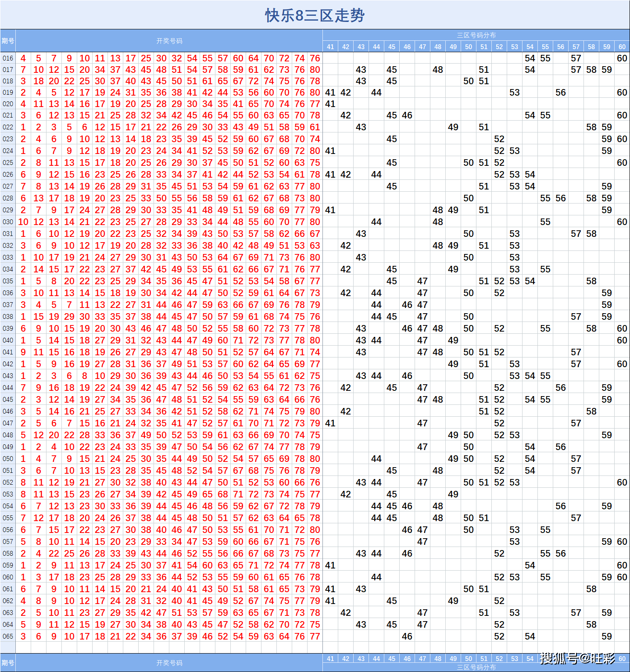Screen dimensions: 630x672
Task: Select column header 45 in the top header row
Action: click(392, 46)
